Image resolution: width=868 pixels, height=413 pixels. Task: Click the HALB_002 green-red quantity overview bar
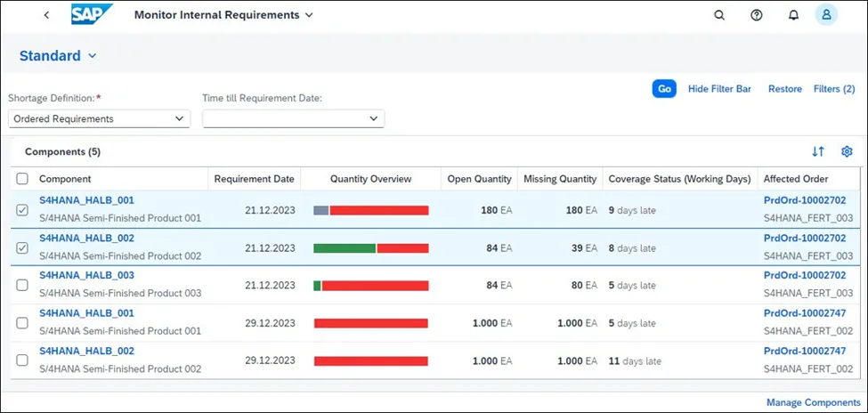371,248
